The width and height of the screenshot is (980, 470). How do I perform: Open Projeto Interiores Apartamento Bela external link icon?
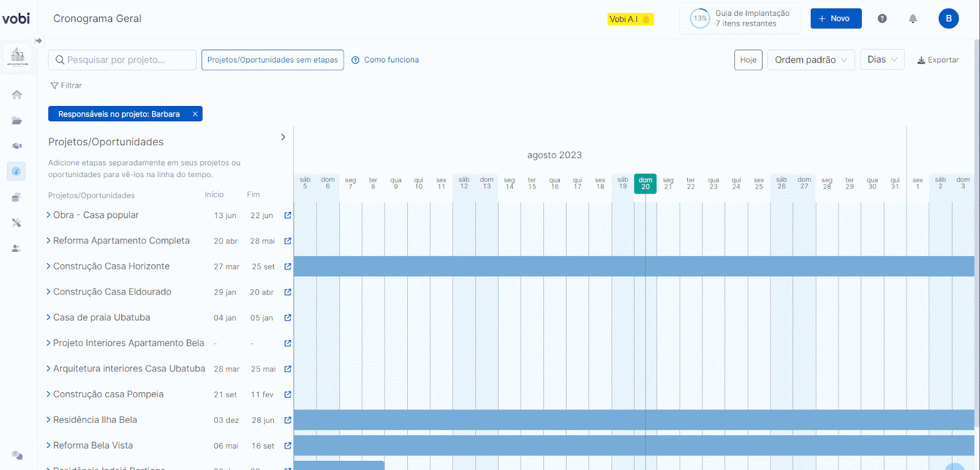click(x=288, y=343)
